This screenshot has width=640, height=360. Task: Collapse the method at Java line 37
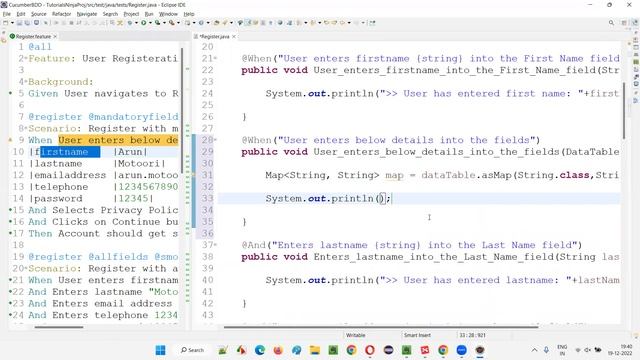coord(216,245)
